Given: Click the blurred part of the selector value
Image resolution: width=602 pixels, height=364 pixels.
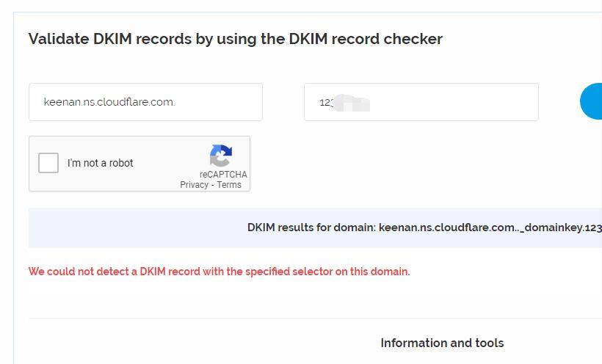Looking at the screenshot, I should [x=352, y=103].
